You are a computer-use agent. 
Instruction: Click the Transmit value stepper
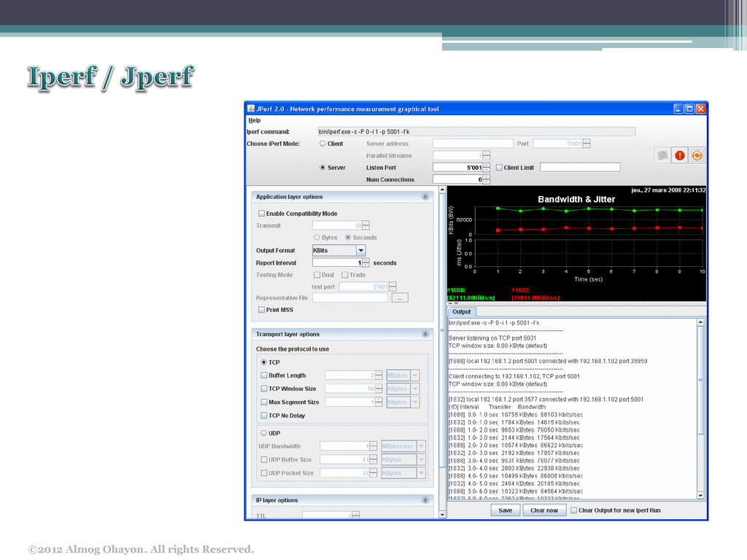point(366,225)
